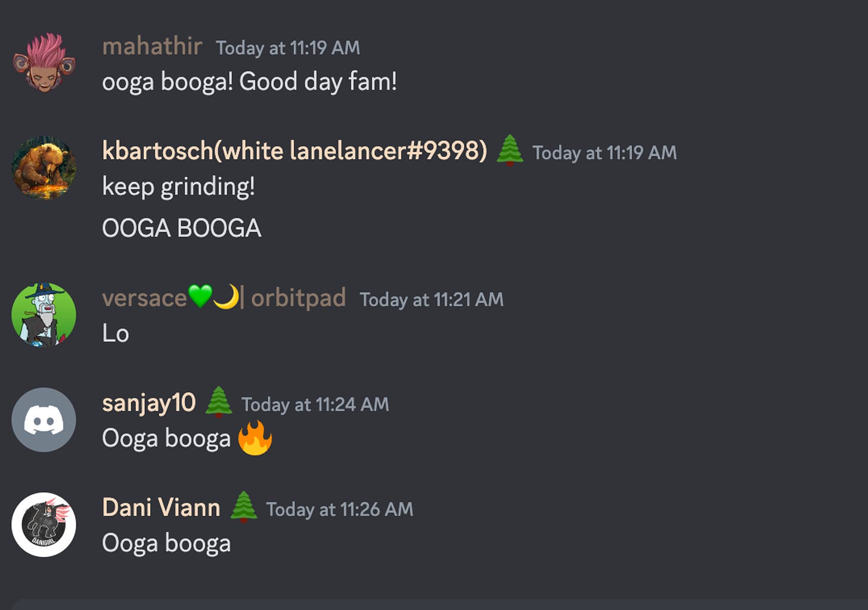Open mahathir's username profile

click(x=152, y=47)
